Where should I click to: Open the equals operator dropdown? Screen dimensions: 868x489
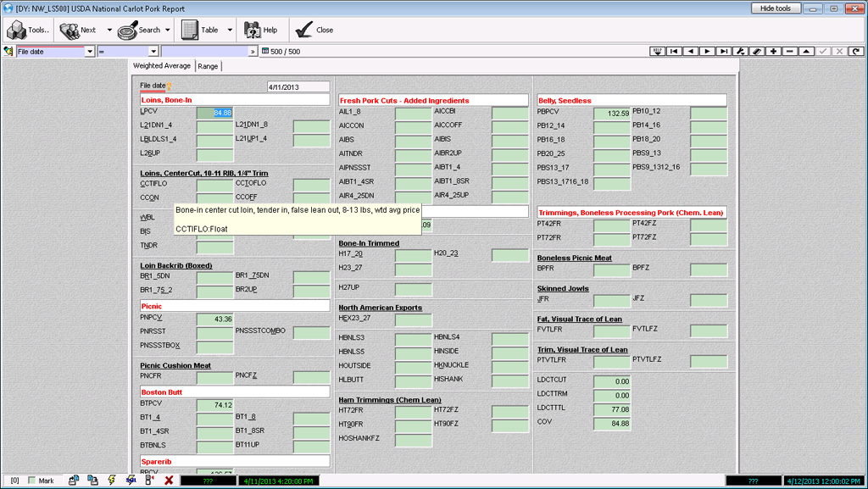[153, 52]
